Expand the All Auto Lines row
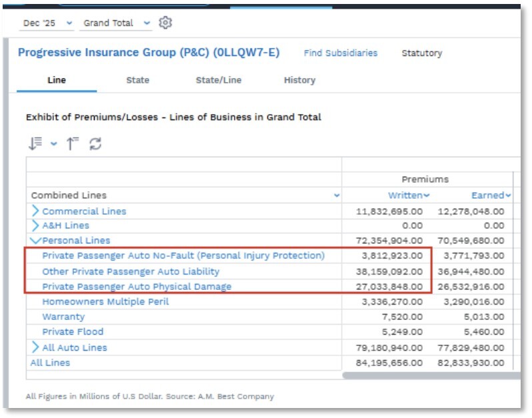The width and height of the screenshot is (532, 418). (35, 347)
